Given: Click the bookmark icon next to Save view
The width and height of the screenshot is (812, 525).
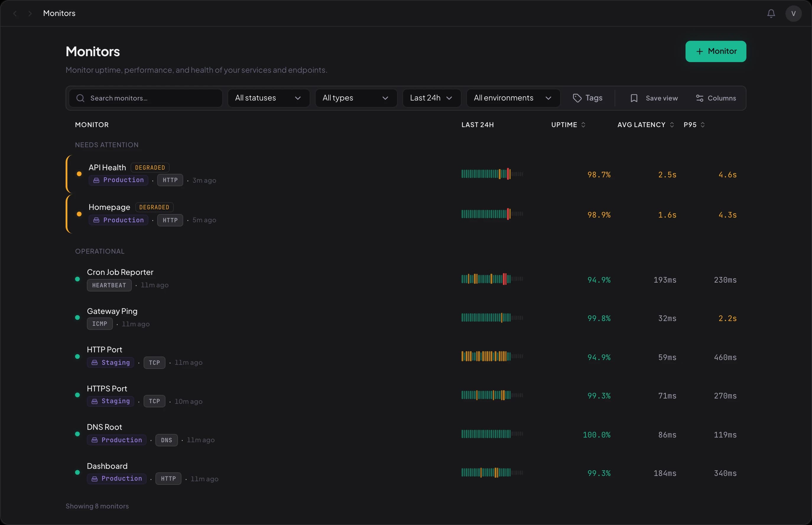Looking at the screenshot, I should click(634, 98).
